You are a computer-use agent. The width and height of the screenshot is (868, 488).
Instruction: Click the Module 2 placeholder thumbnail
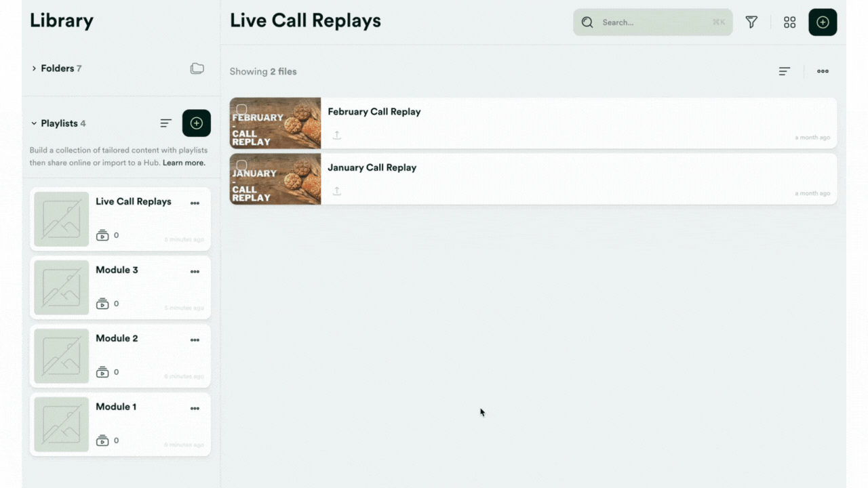point(62,356)
